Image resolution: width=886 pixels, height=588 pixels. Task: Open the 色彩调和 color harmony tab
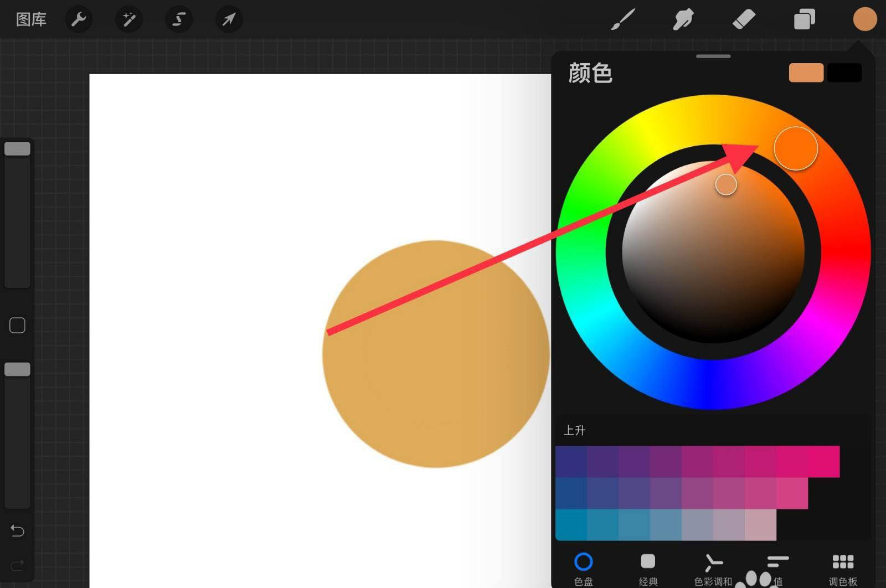713,565
